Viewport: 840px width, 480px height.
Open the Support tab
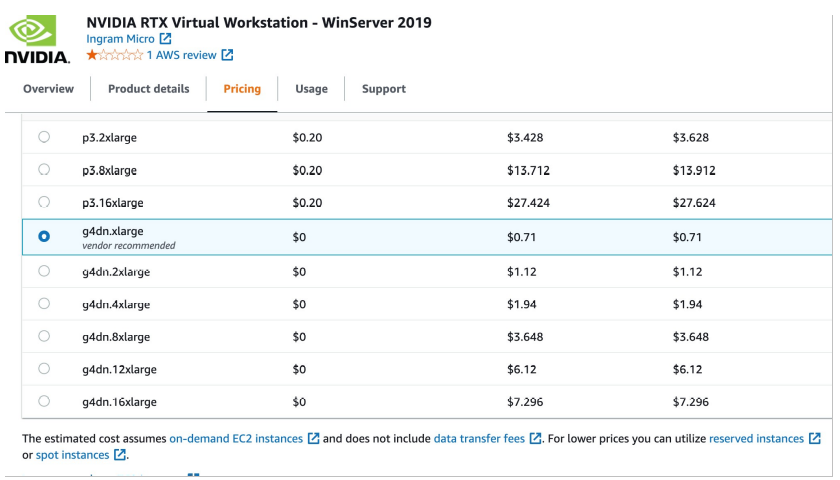tap(384, 89)
